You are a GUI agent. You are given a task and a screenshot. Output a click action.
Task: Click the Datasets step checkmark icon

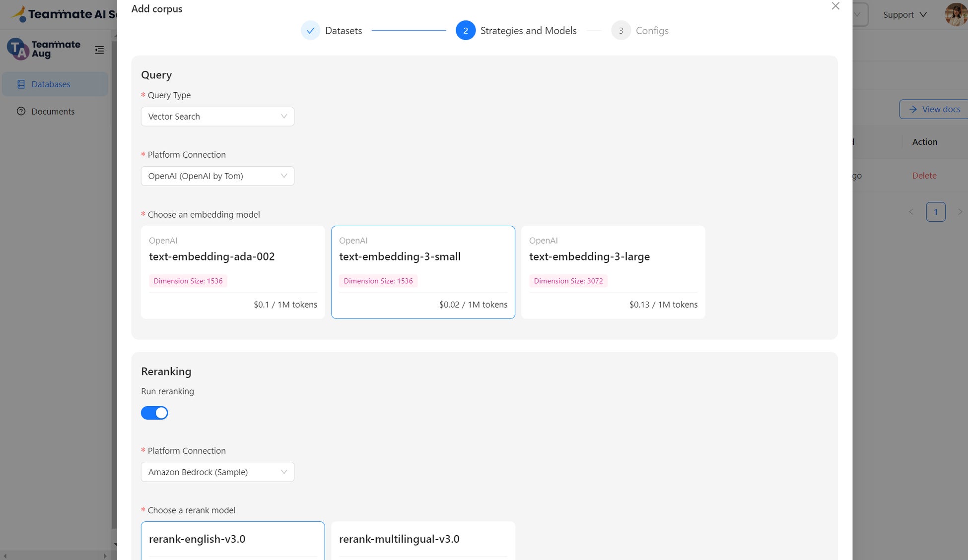(x=310, y=30)
